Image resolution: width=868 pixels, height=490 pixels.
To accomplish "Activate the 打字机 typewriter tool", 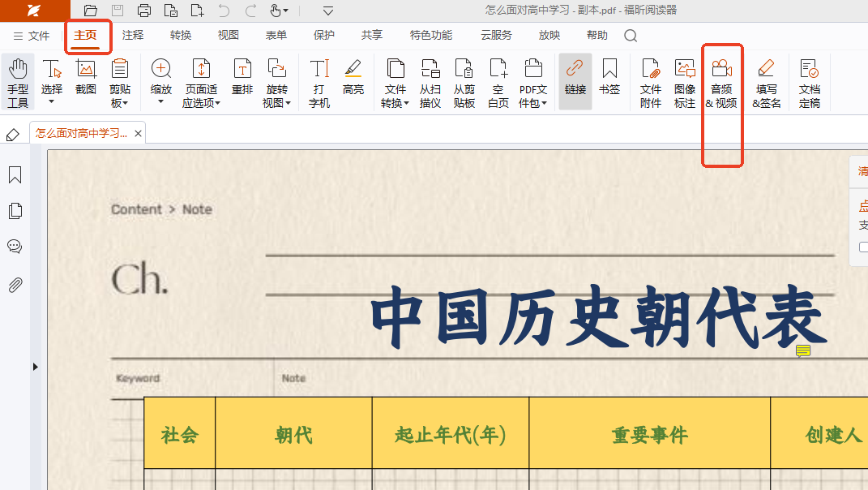I will click(x=319, y=83).
